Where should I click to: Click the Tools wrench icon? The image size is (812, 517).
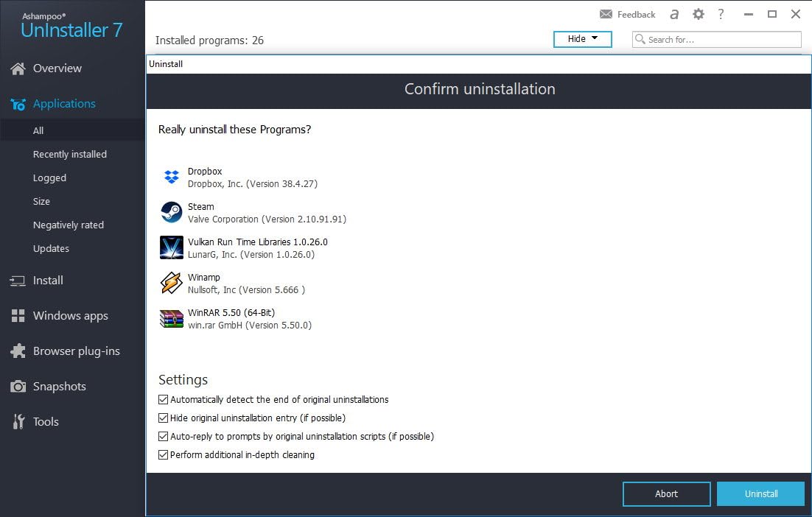(x=18, y=422)
